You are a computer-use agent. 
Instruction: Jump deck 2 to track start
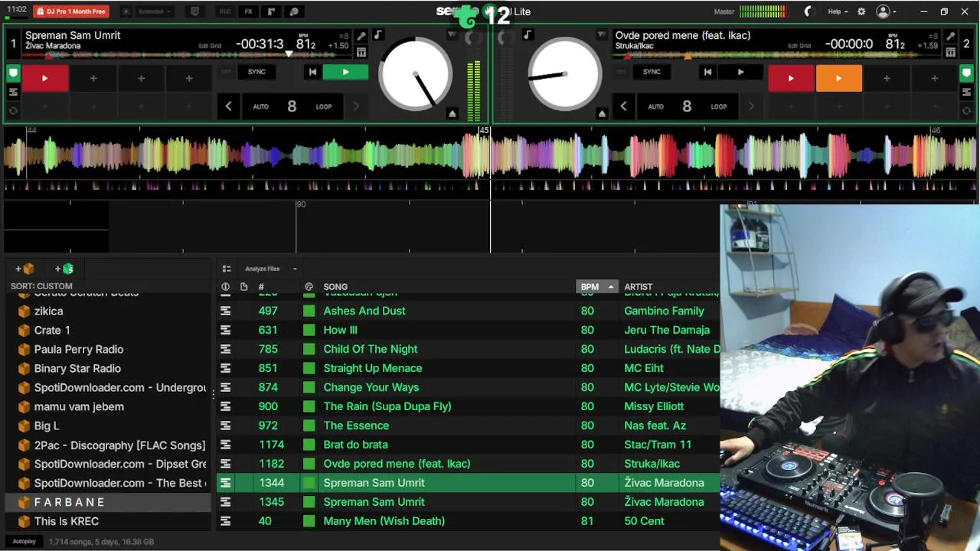(707, 72)
